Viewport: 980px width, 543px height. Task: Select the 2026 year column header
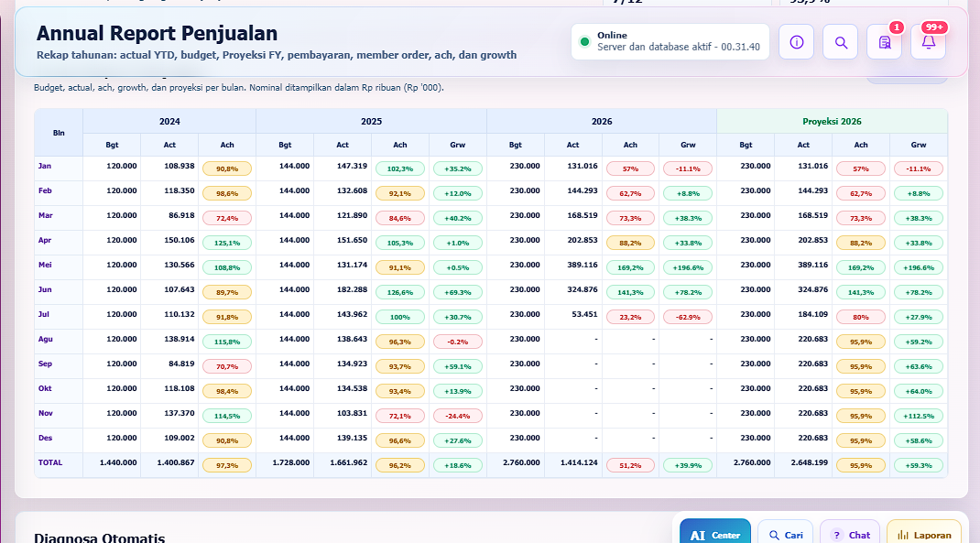602,121
